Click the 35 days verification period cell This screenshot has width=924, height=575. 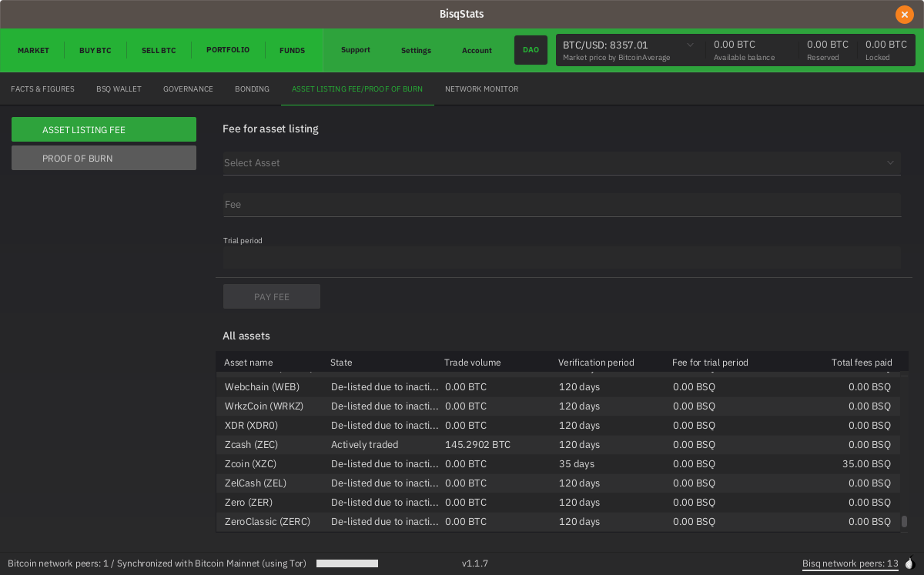point(577,464)
